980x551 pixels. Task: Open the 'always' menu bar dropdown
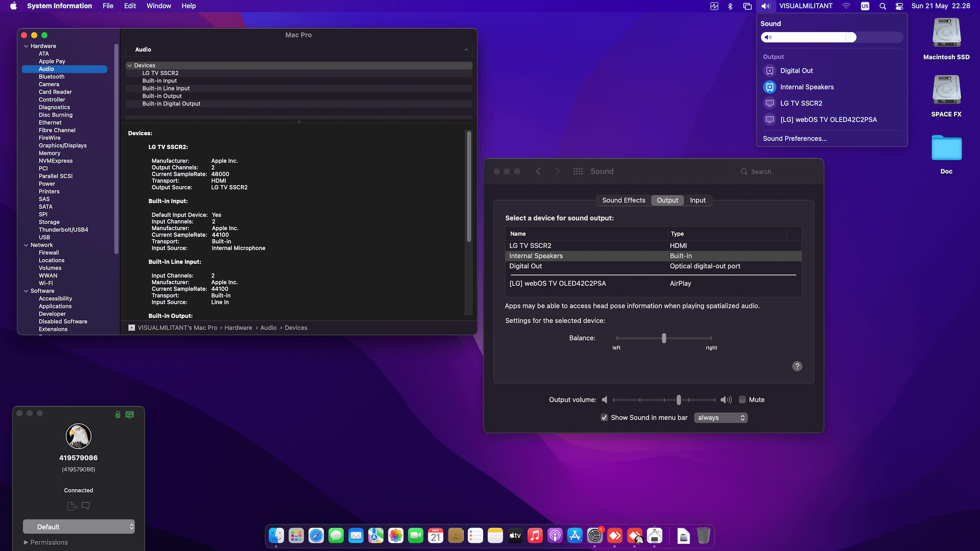tap(721, 417)
